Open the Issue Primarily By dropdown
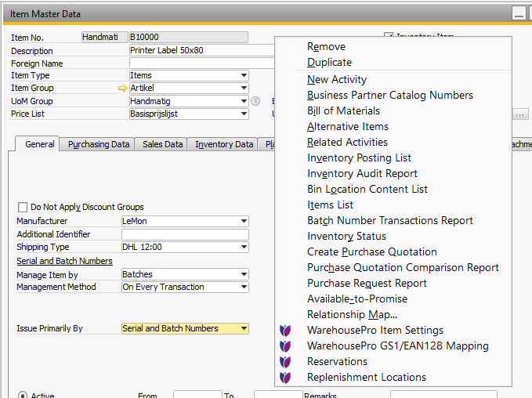The image size is (532, 398). tap(244, 329)
